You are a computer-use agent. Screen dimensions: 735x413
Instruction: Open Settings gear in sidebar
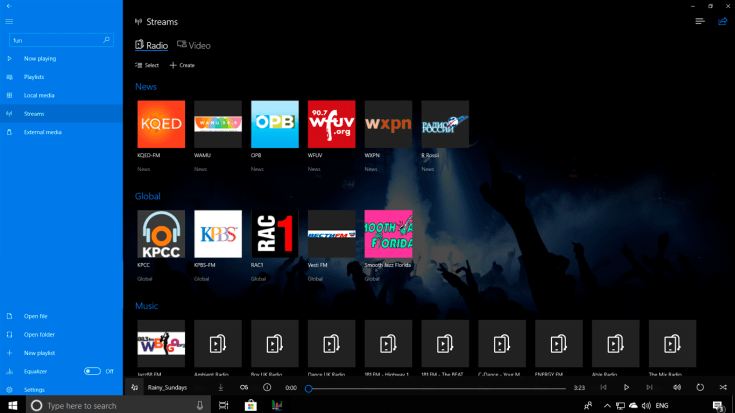34,389
